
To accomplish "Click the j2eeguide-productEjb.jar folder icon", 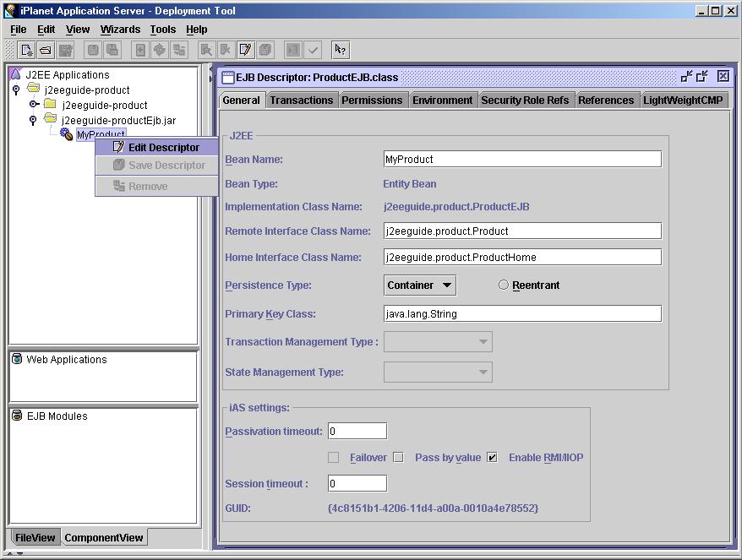I will point(50,119).
